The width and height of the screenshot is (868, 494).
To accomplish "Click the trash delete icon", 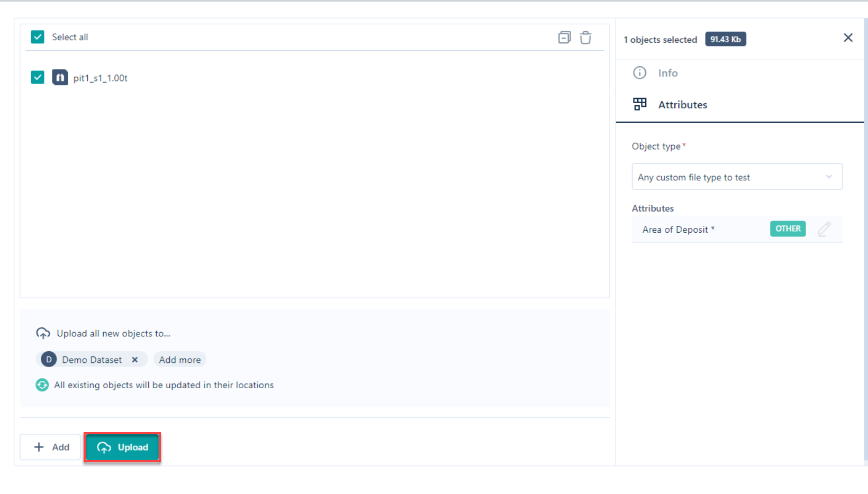I will pyautogui.click(x=585, y=38).
